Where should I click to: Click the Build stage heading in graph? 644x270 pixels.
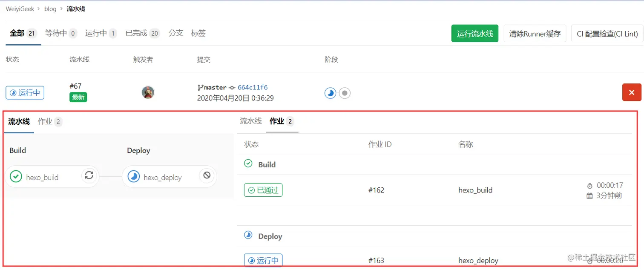(18, 150)
